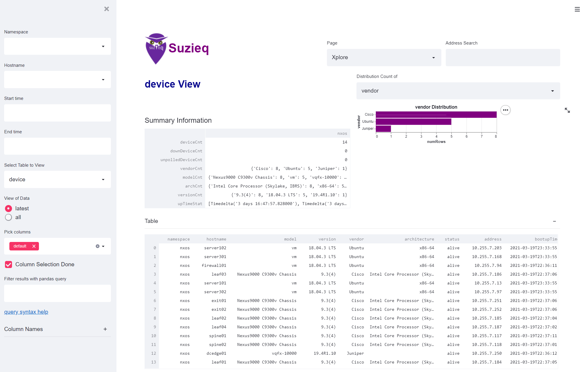
Task: Open Select Table to View dropdown
Action: [57, 180]
